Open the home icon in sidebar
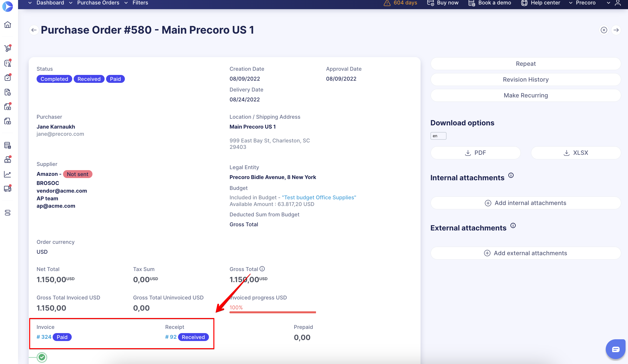The image size is (628, 364). click(x=8, y=25)
